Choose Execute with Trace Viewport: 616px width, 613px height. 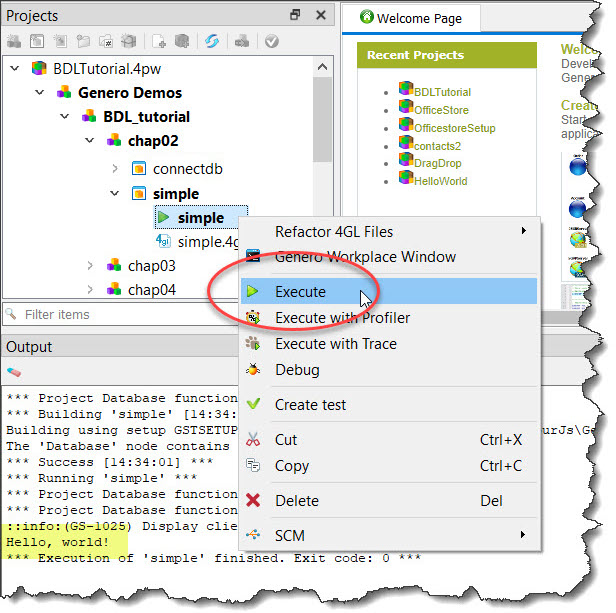(389, 344)
